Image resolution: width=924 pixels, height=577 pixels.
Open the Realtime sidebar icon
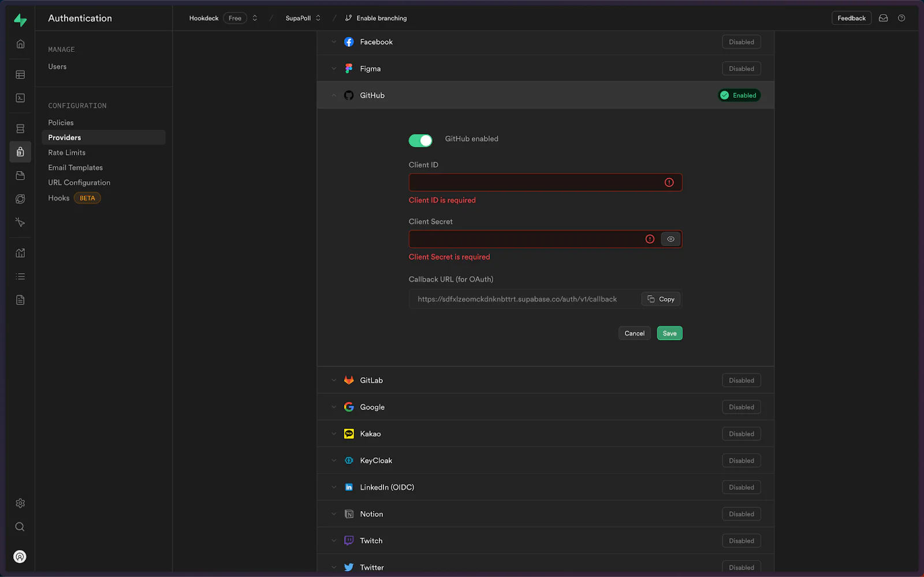pos(20,222)
